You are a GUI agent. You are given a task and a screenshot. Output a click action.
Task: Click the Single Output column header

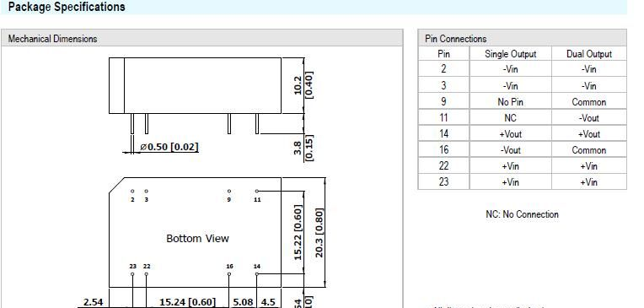[x=511, y=54]
